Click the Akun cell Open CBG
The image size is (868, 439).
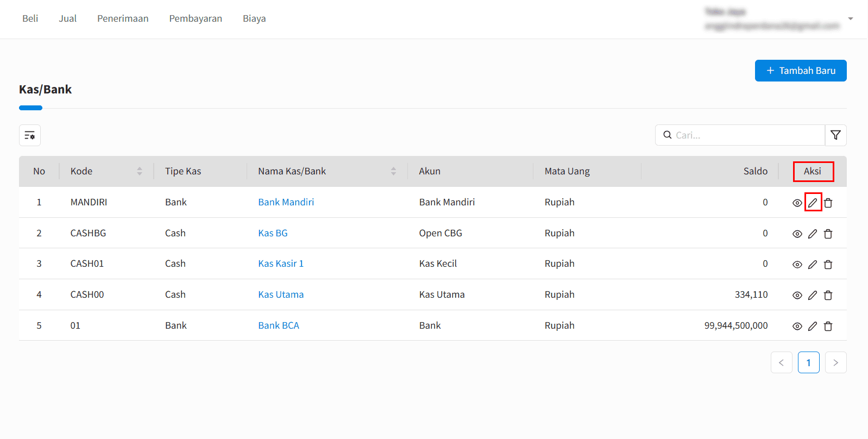tap(441, 233)
